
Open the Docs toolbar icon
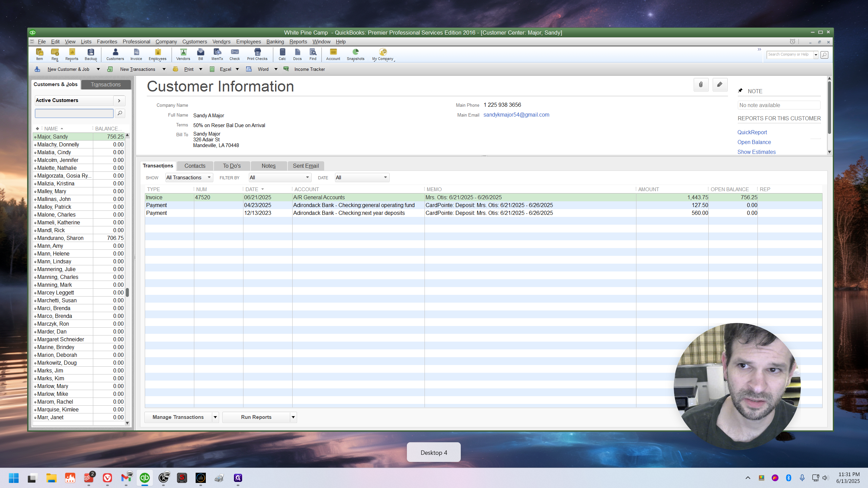(297, 54)
